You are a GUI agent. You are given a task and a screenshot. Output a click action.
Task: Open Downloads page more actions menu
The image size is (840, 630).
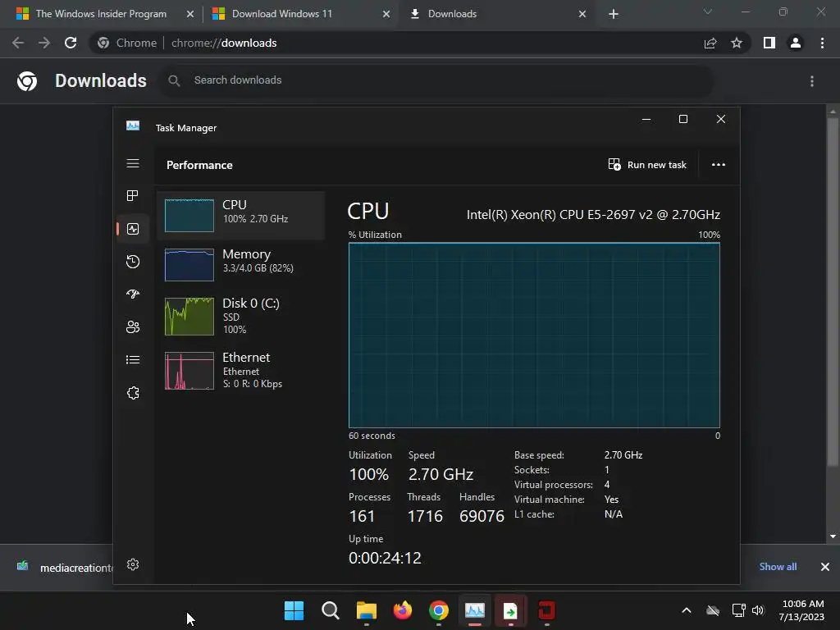coord(812,81)
